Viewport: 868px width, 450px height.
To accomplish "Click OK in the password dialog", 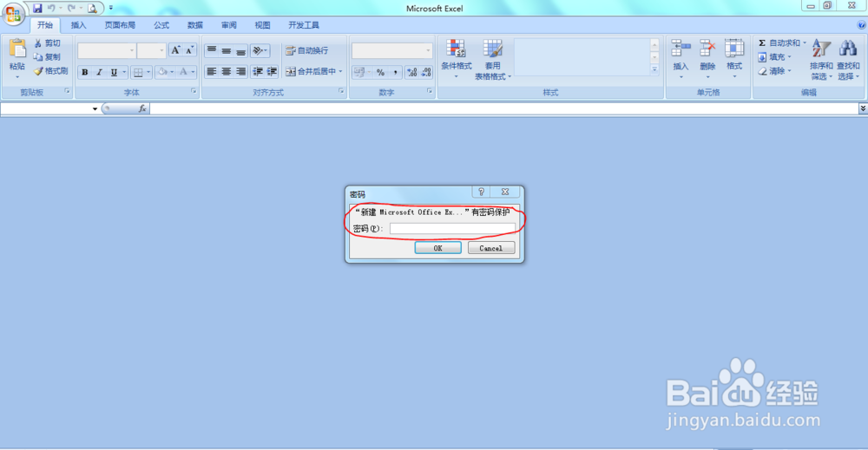I will [437, 248].
